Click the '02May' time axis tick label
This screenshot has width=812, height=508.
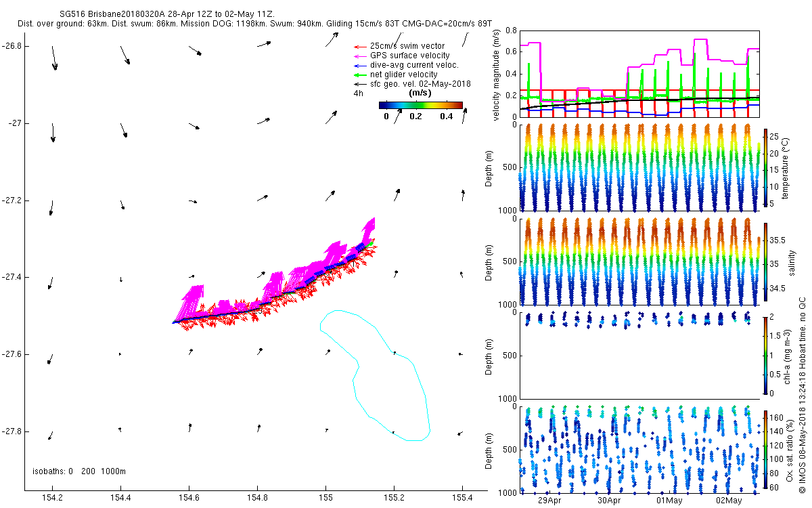(729, 501)
